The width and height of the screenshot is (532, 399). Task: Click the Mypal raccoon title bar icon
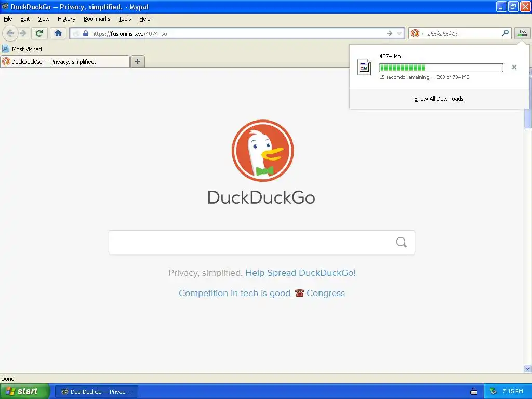click(x=5, y=6)
